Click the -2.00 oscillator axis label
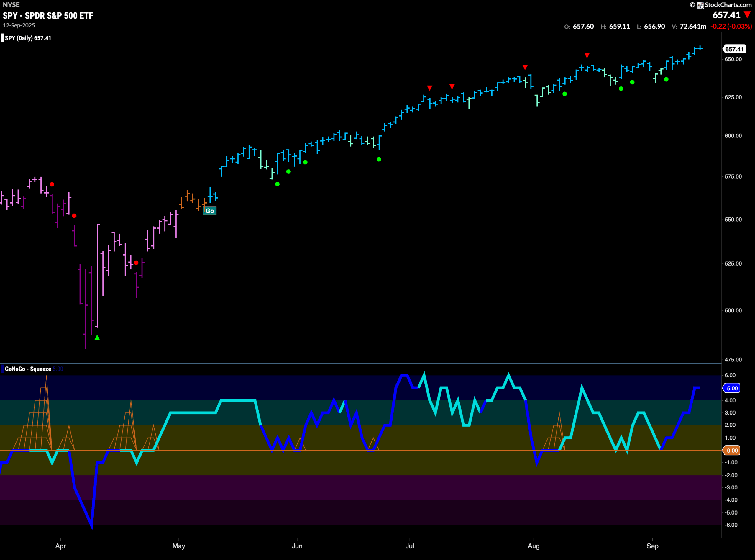 [x=731, y=475]
